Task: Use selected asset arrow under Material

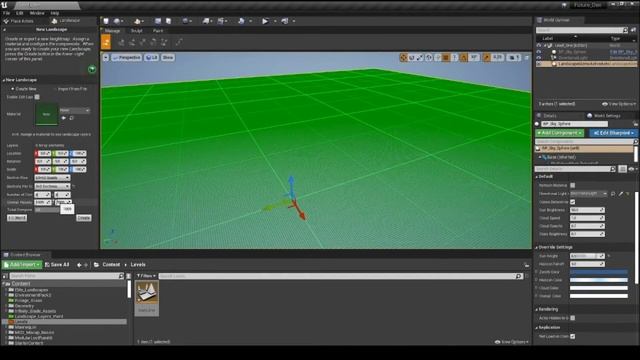Action: point(63,118)
